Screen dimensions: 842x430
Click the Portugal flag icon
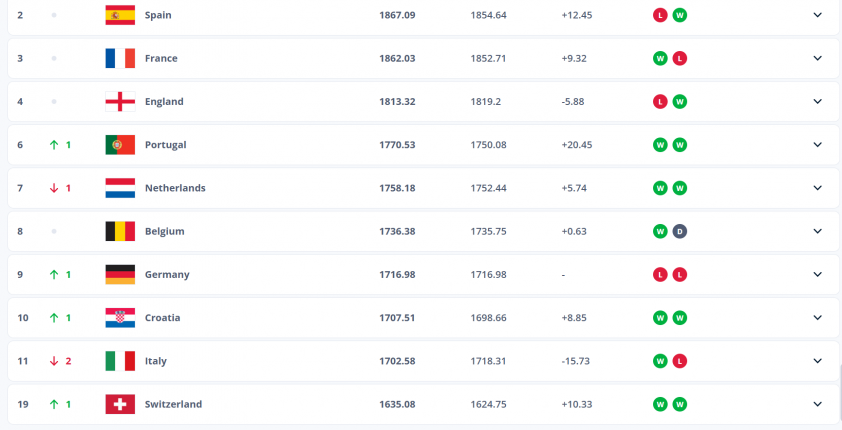tap(120, 145)
